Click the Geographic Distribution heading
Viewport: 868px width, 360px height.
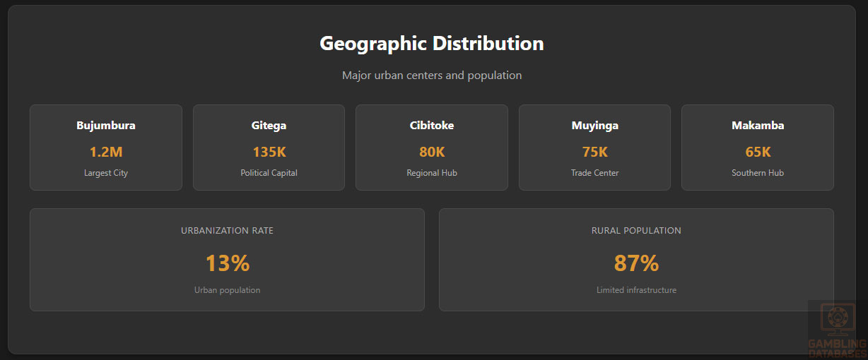(x=431, y=43)
